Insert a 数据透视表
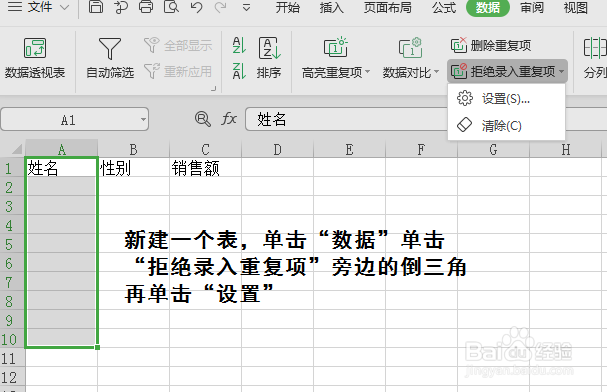Image resolution: width=607 pixels, height=392 pixels. [x=35, y=58]
